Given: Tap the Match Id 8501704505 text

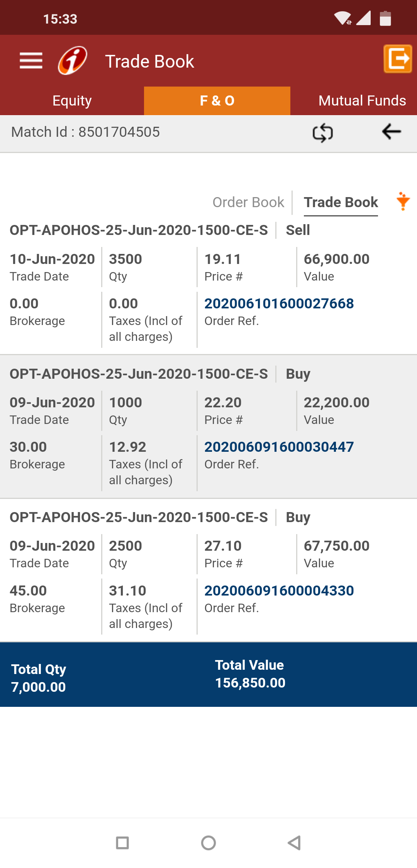Looking at the screenshot, I should tap(85, 132).
